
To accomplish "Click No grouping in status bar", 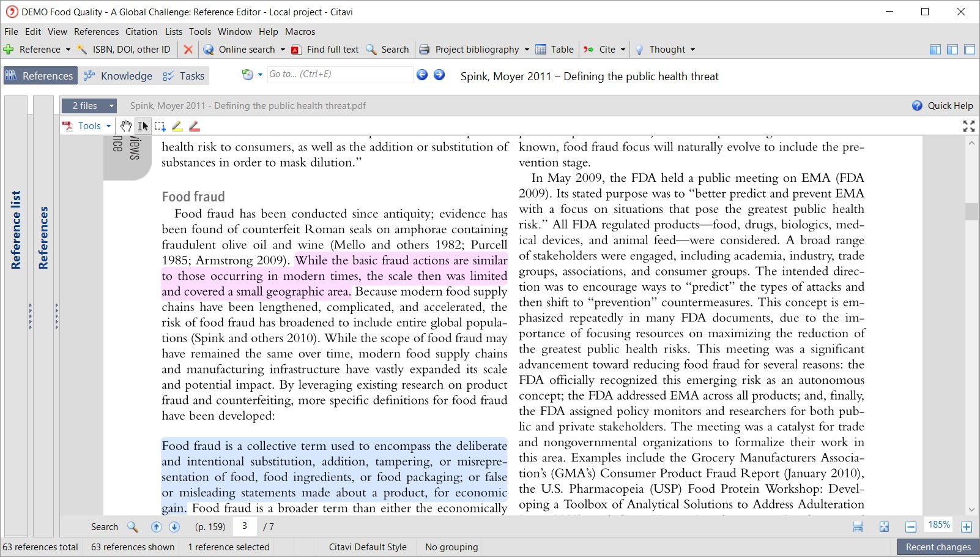I will point(451,547).
